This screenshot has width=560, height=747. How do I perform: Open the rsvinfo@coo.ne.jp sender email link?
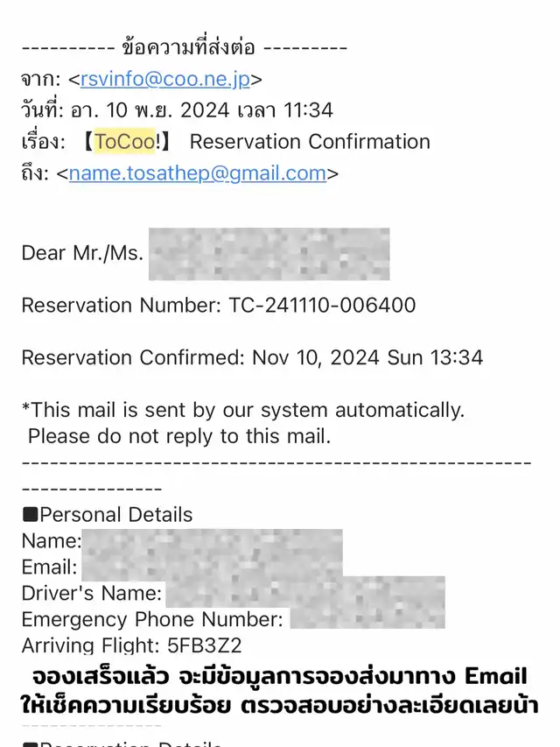[x=164, y=79]
